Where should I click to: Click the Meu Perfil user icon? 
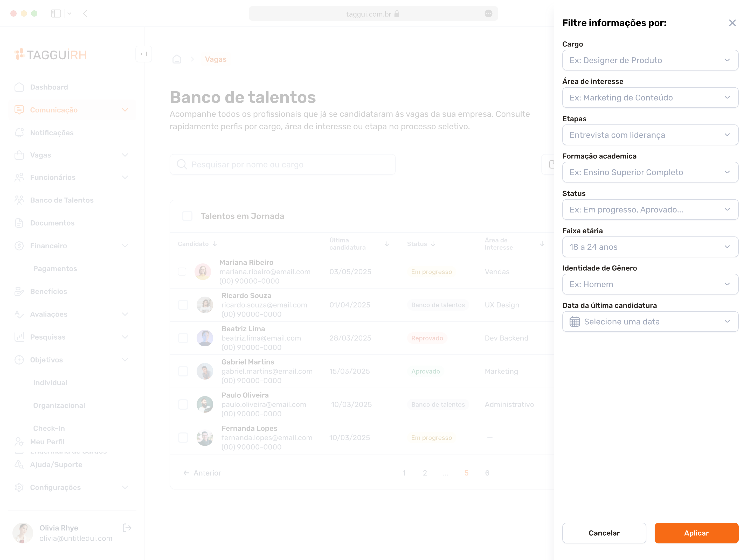click(x=19, y=442)
